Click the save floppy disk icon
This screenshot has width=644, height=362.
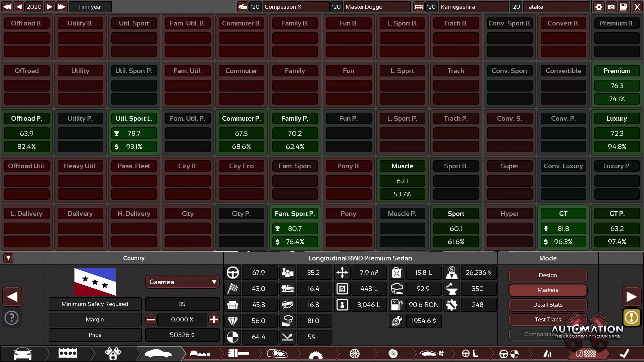(624, 7)
